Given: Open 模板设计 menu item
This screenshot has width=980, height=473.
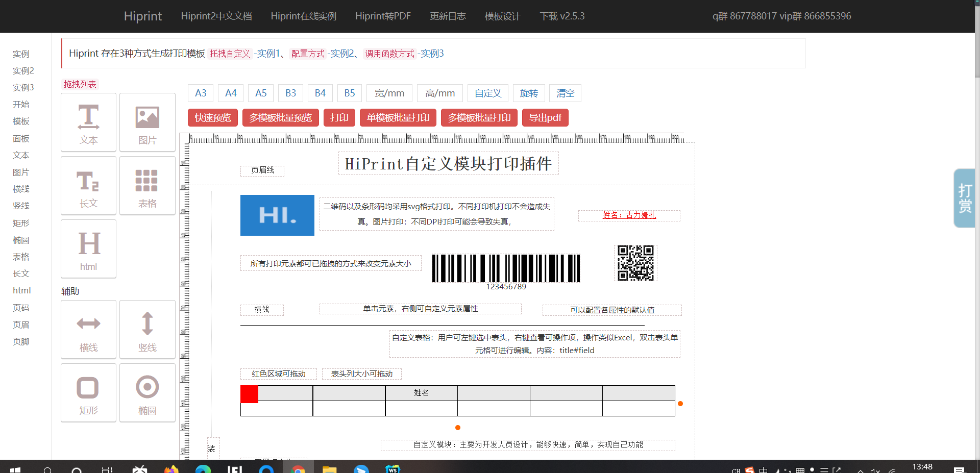Looking at the screenshot, I should [x=503, y=16].
